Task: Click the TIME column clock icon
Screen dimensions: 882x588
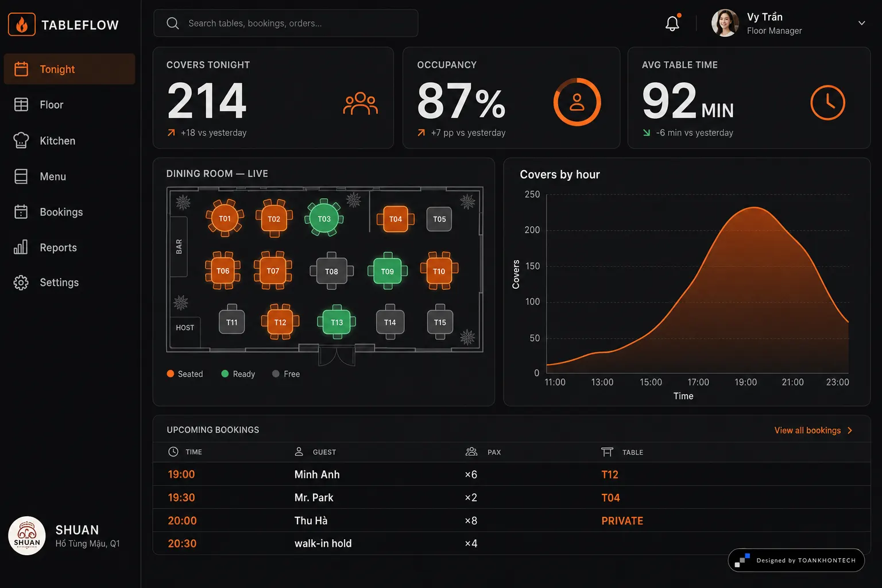Action: pos(173,452)
